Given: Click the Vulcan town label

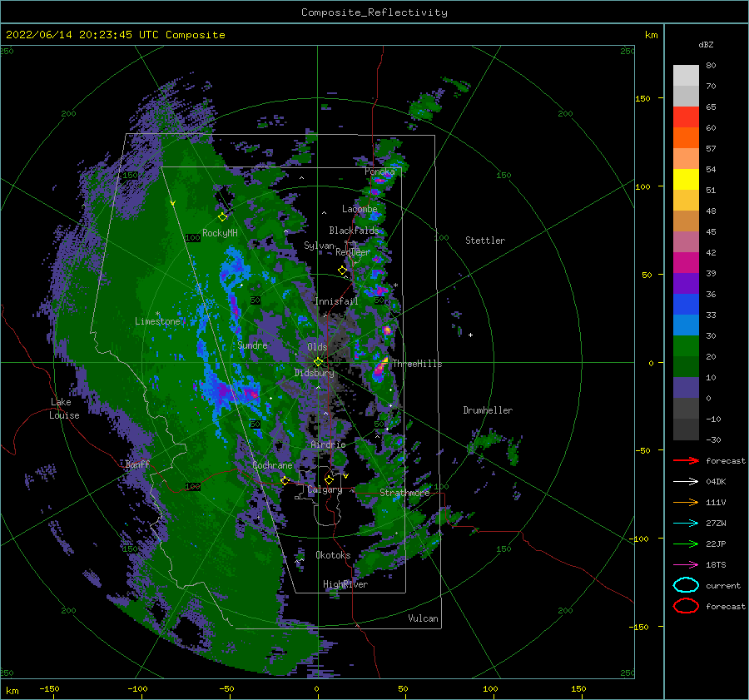Looking at the screenshot, I should (x=423, y=618).
